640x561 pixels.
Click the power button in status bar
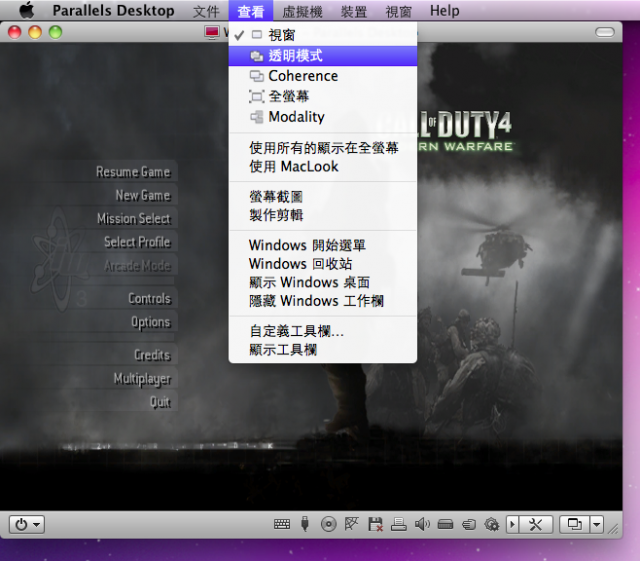pyautogui.click(x=21, y=524)
